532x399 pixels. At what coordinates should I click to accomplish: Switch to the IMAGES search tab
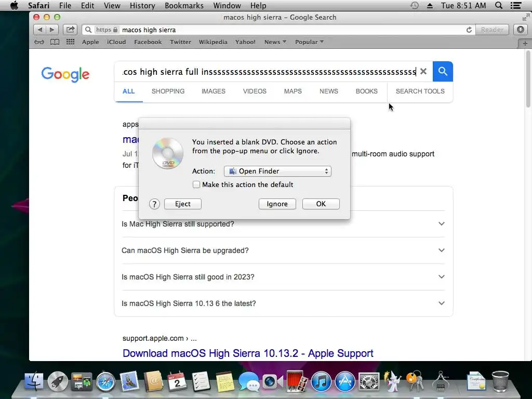214,91
